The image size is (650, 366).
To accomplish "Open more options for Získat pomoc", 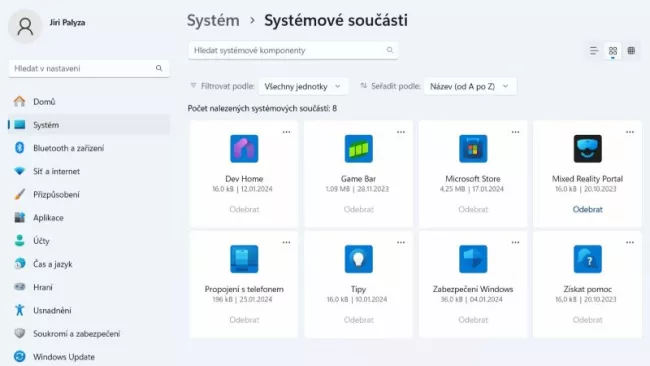I will [x=630, y=242].
